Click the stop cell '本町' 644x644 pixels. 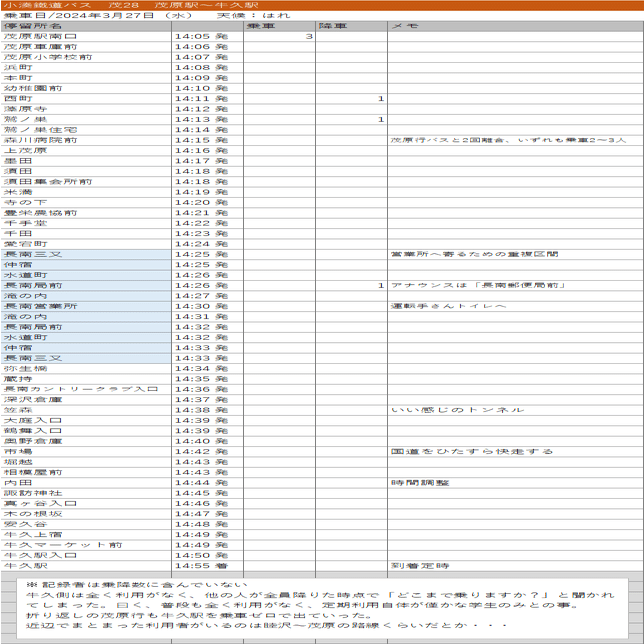[18, 78]
